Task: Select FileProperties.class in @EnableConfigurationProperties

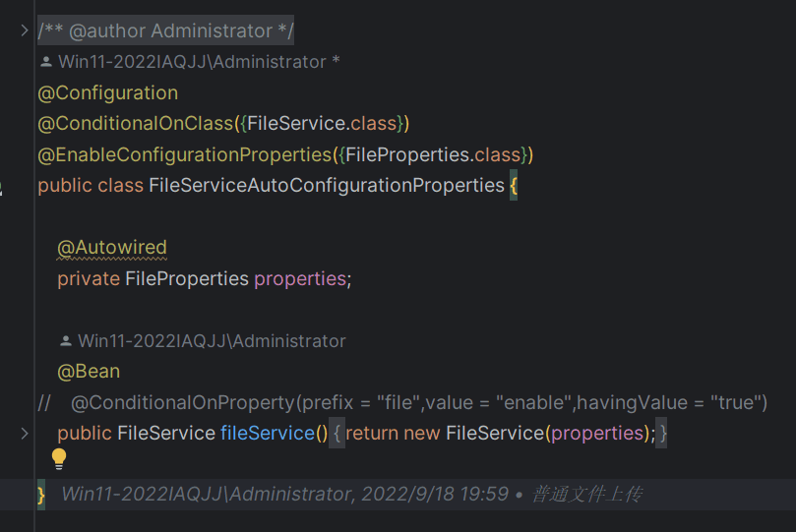Action: 433,154
